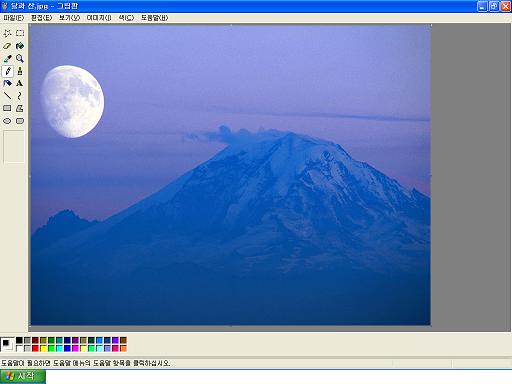Choose the Line tool
The width and height of the screenshot is (512, 384).
point(7,96)
